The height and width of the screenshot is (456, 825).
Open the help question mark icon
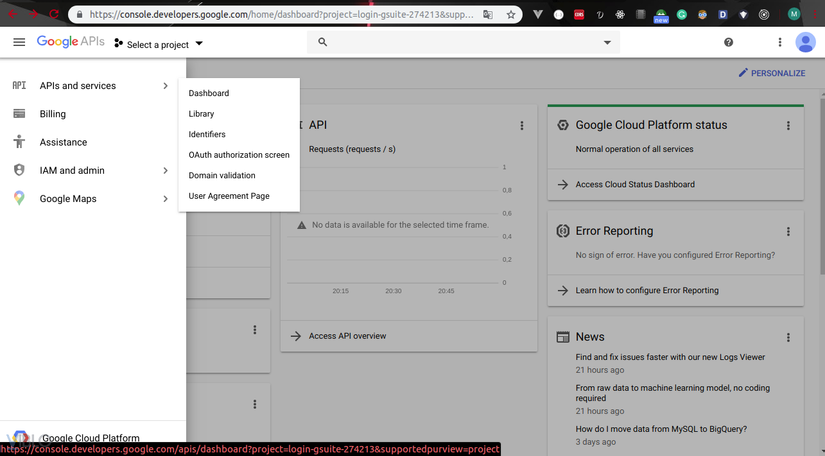(x=728, y=42)
